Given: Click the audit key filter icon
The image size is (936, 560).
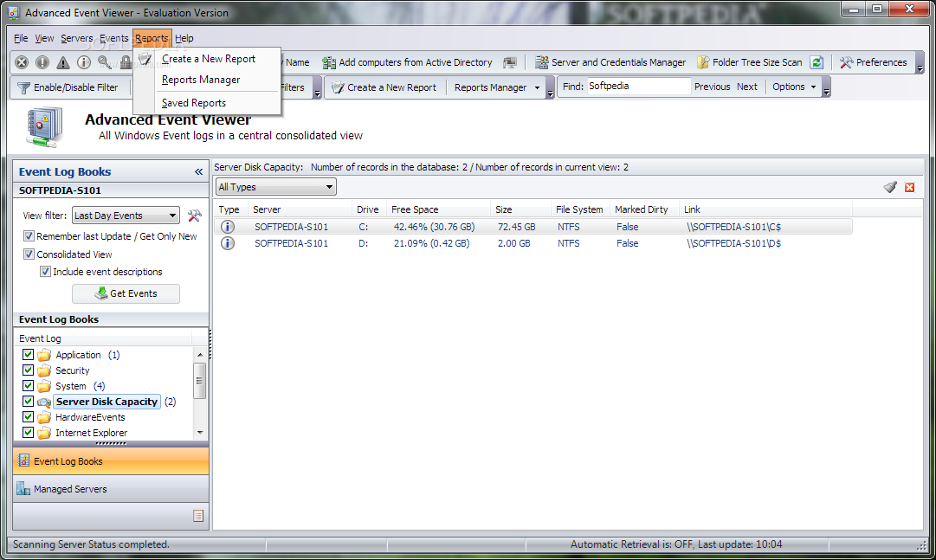Looking at the screenshot, I should coord(105,62).
